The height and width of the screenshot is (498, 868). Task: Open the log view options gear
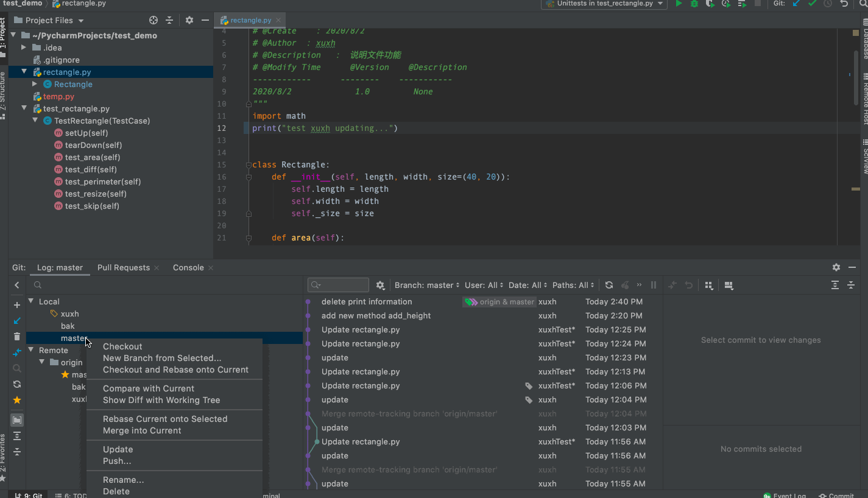tap(381, 285)
